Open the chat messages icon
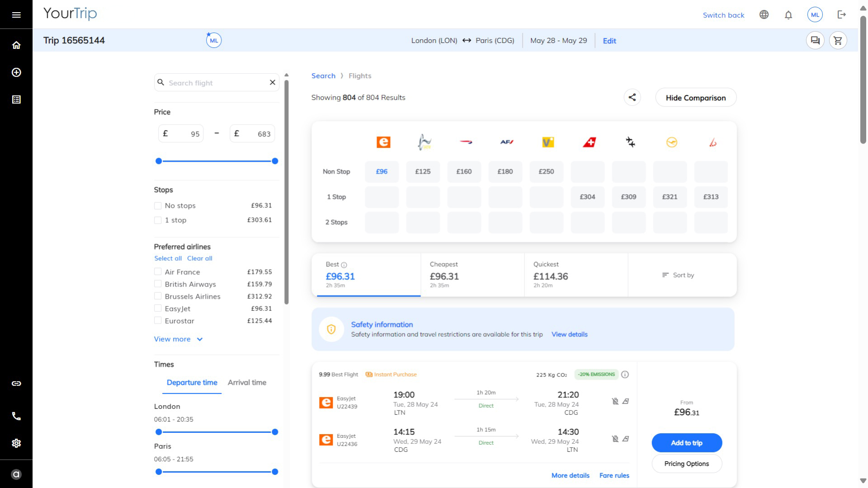 [x=815, y=41]
